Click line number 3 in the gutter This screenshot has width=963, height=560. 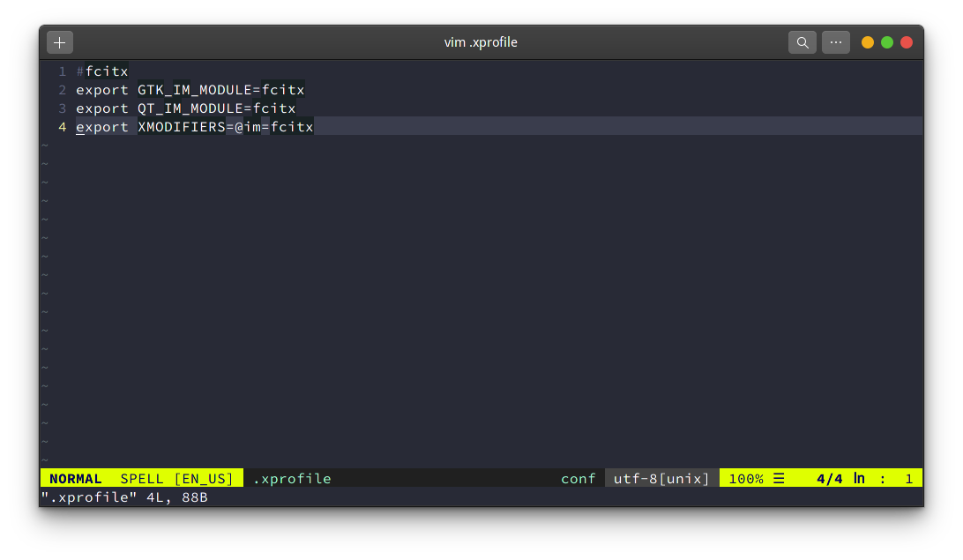(x=62, y=108)
